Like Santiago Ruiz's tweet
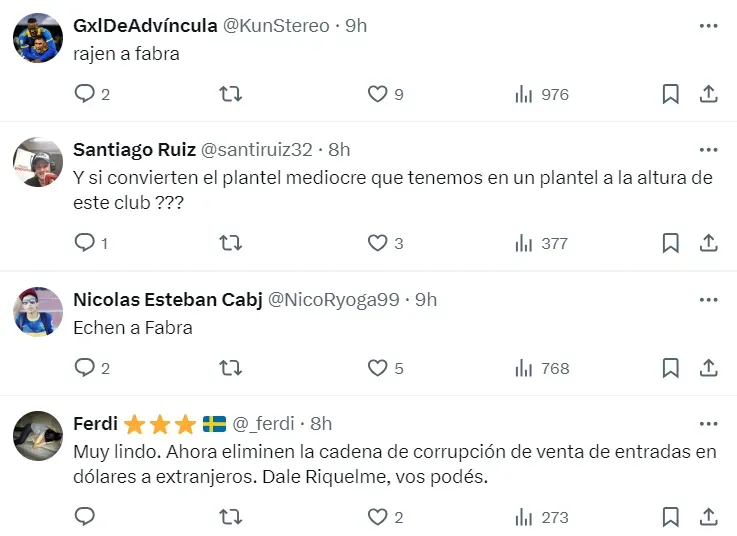Screen dimensions: 737x536 pyautogui.click(x=377, y=243)
